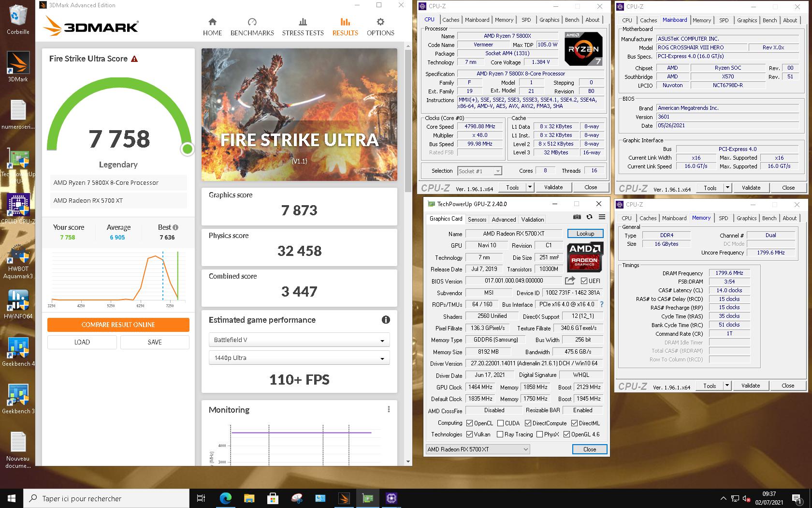Click the Windows taskbar clock showing 09:37
Image resolution: width=812 pixels, height=508 pixels.
(x=768, y=498)
